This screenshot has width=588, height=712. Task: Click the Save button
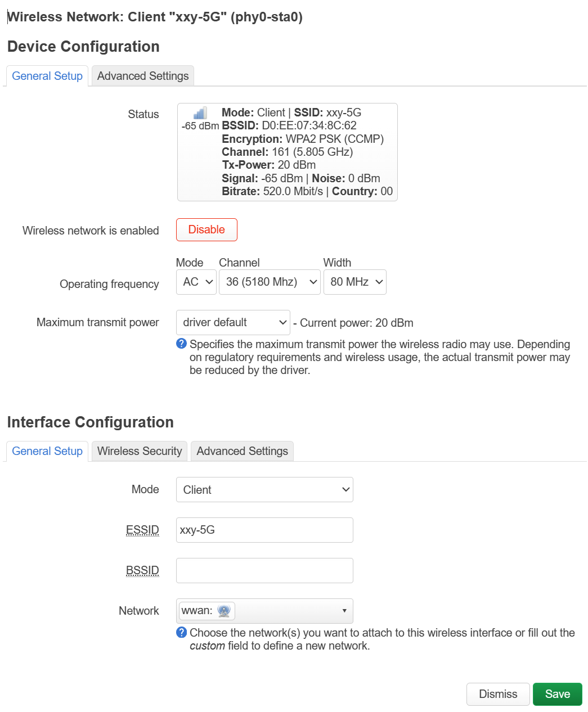[x=557, y=694]
